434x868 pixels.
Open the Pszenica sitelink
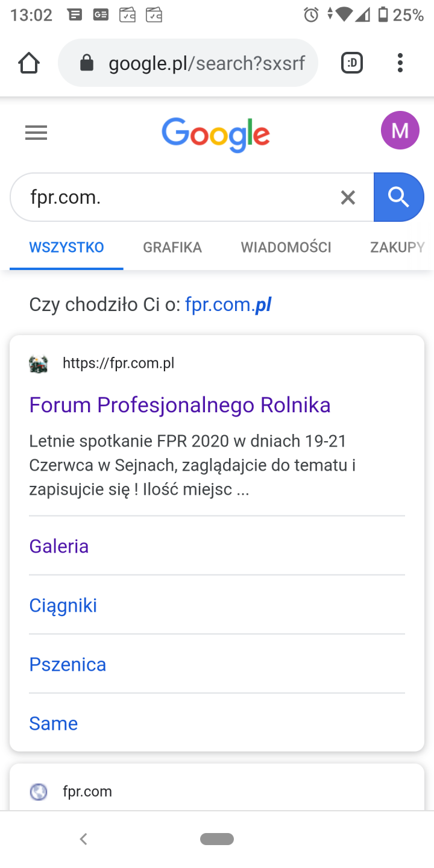point(68,664)
